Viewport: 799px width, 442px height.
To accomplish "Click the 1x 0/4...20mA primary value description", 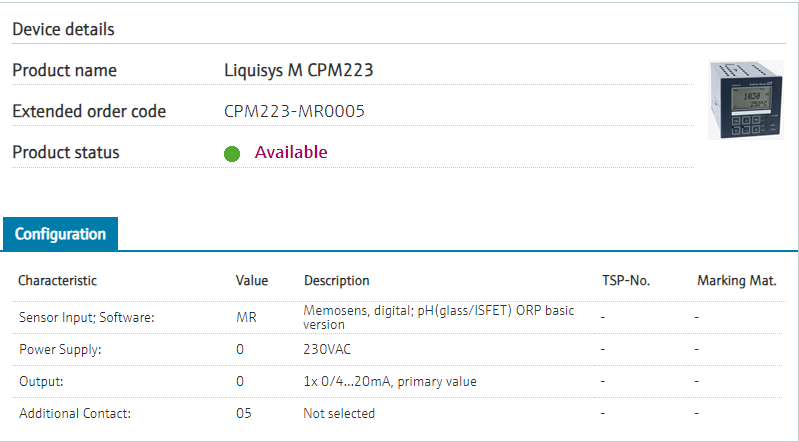I will tap(389, 381).
